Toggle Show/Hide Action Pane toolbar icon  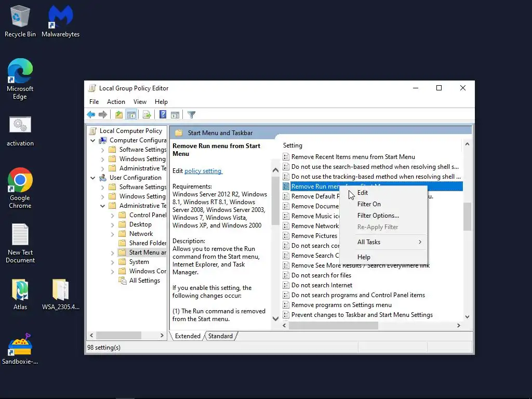coord(175,115)
